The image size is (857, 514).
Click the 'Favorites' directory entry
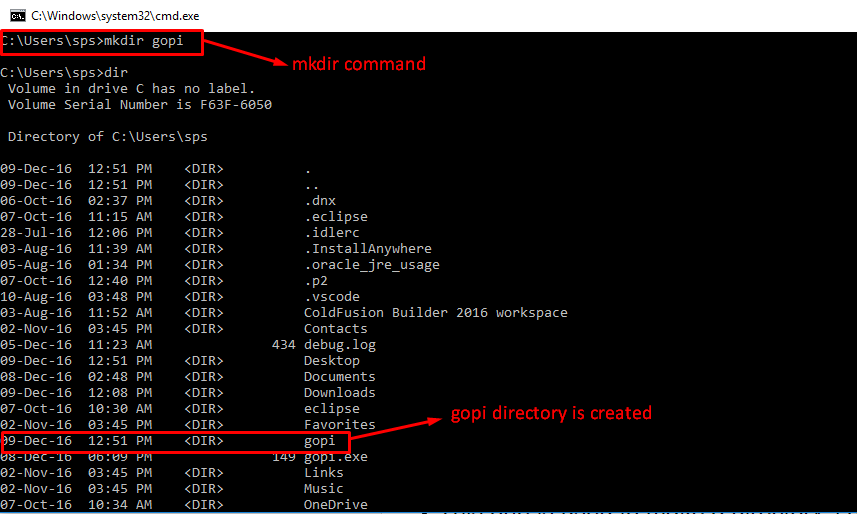[x=339, y=424]
